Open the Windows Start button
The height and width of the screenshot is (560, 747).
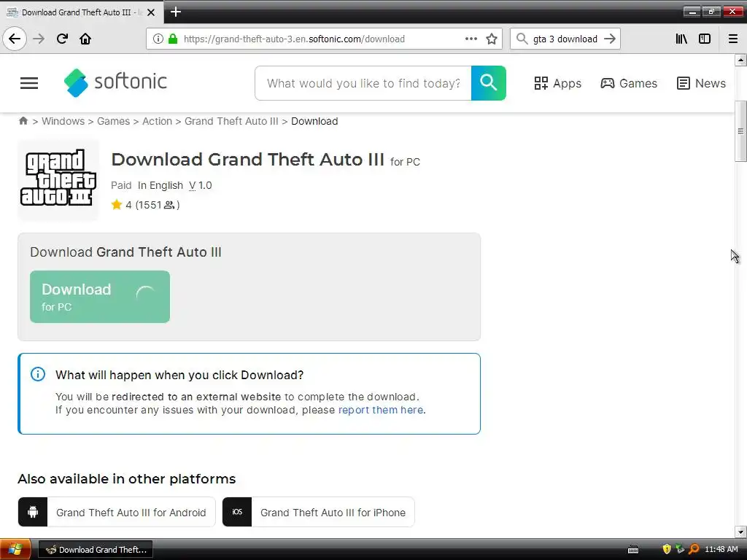[15, 550]
